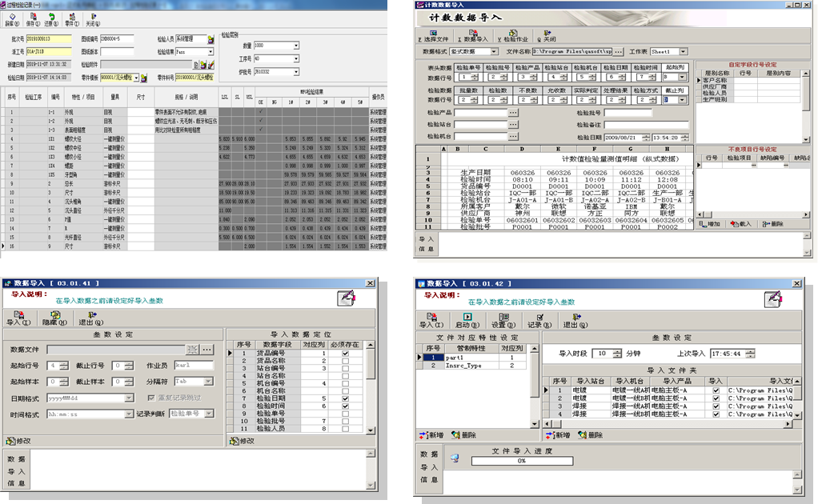Open 设置(D) settings in the 03.01.42 toolbar
Viewport: 818px width, 504px height.
pos(503,321)
